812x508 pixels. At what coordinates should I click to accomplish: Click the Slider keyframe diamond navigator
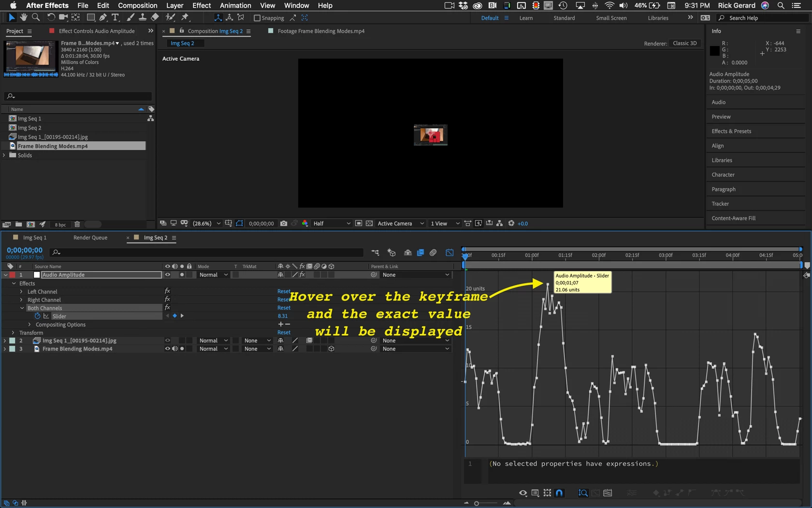pos(174,316)
